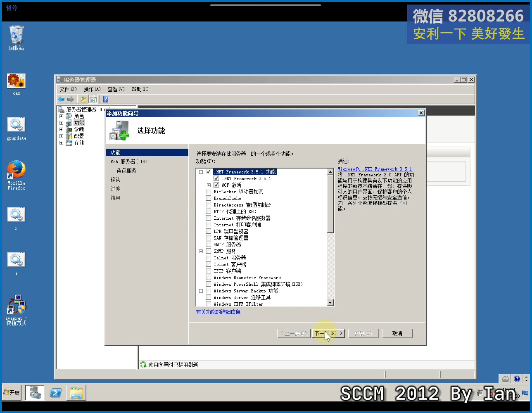
Task: Open Microsoft .NET Framework 3.5.1 description link
Action: (375, 169)
